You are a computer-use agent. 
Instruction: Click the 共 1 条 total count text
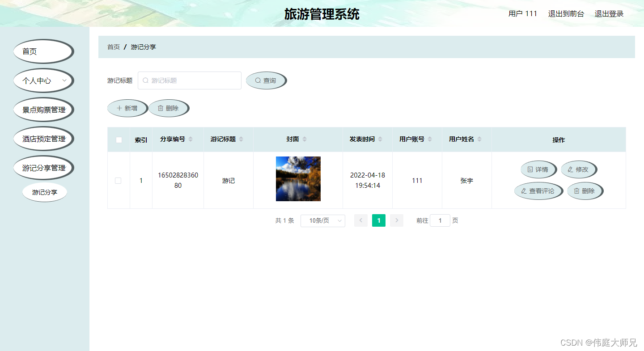click(x=284, y=220)
